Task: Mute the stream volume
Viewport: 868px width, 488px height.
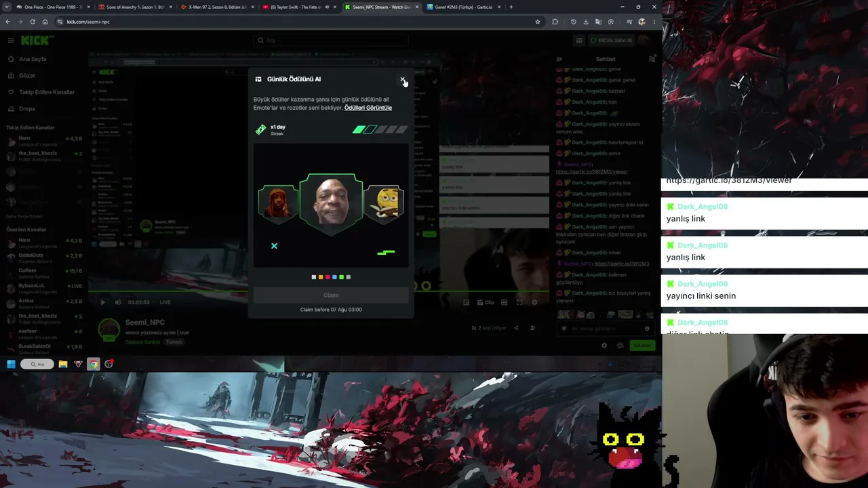Action: (x=118, y=302)
